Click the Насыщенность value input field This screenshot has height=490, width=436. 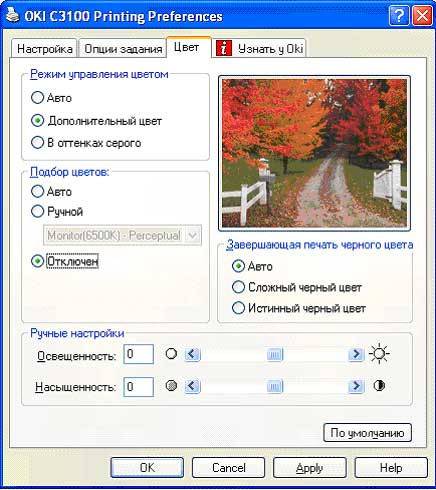click(138, 387)
